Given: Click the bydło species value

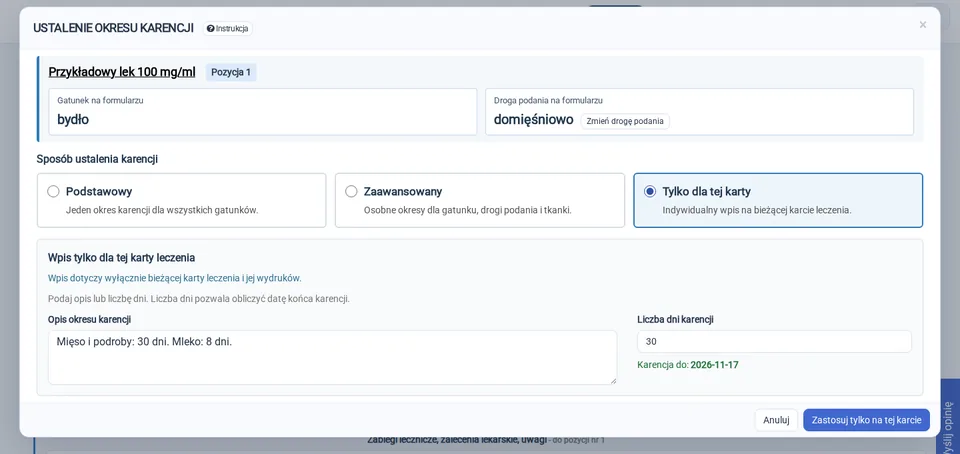Looking at the screenshot, I should click(73, 120).
